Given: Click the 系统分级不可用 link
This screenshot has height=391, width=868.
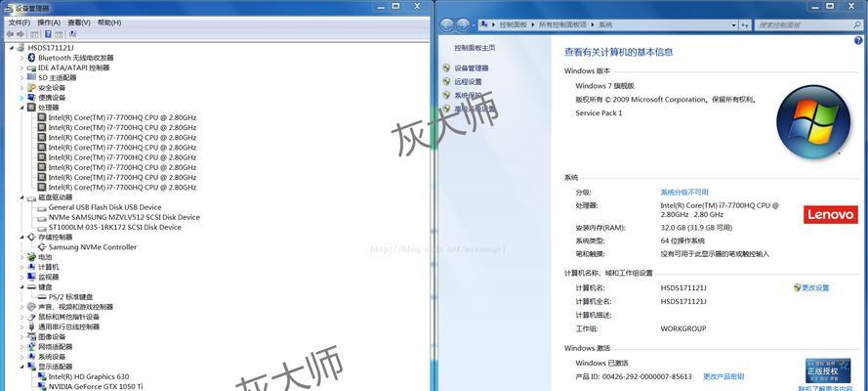Looking at the screenshot, I should click(x=684, y=193).
